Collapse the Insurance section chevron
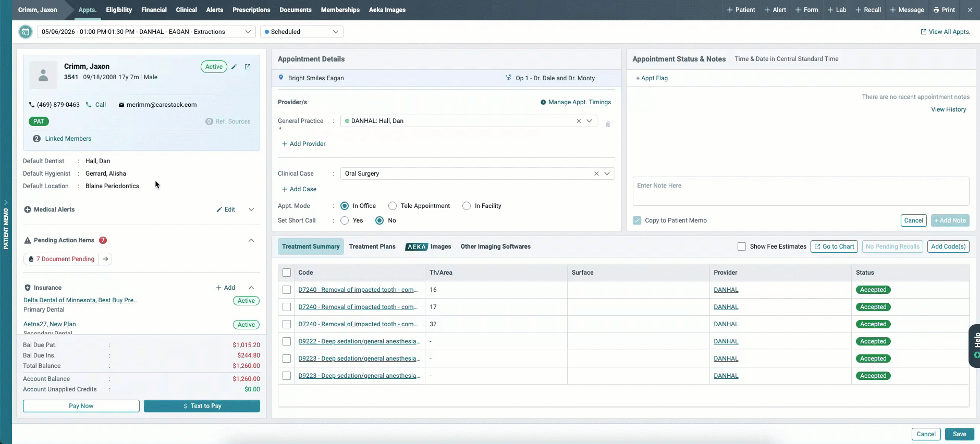980x444 pixels. pos(251,288)
